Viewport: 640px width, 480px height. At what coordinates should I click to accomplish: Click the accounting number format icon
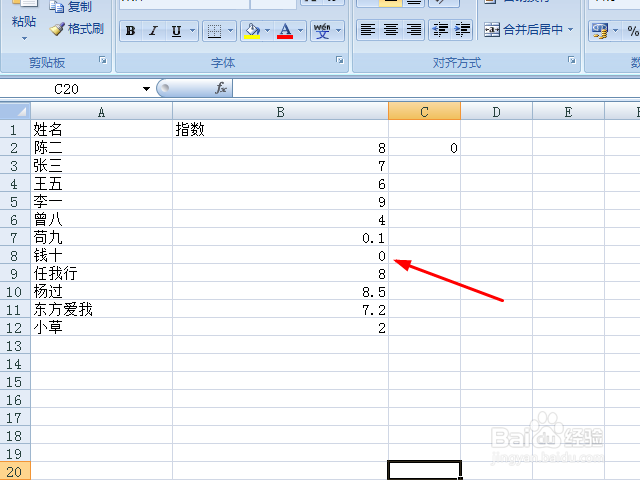(x=600, y=31)
